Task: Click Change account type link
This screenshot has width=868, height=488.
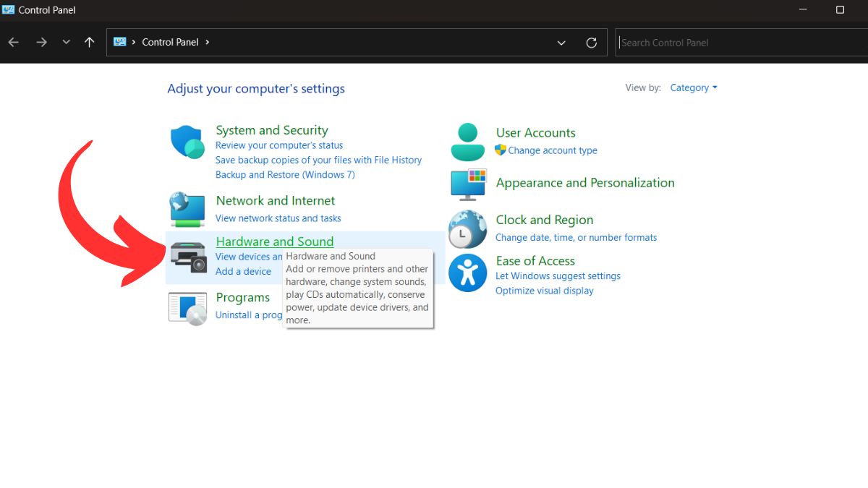Action: click(553, 150)
